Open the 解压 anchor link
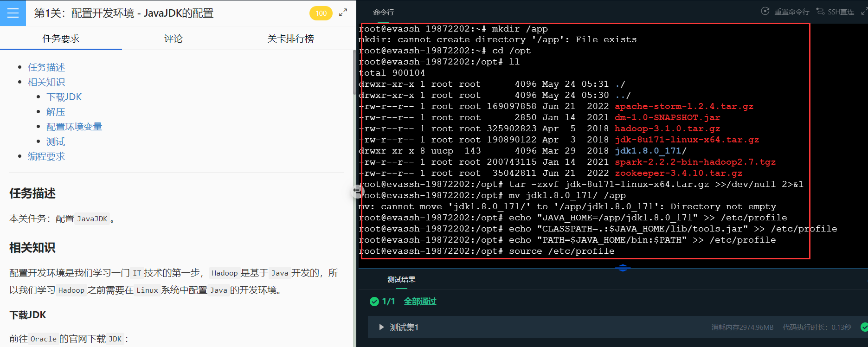 56,112
